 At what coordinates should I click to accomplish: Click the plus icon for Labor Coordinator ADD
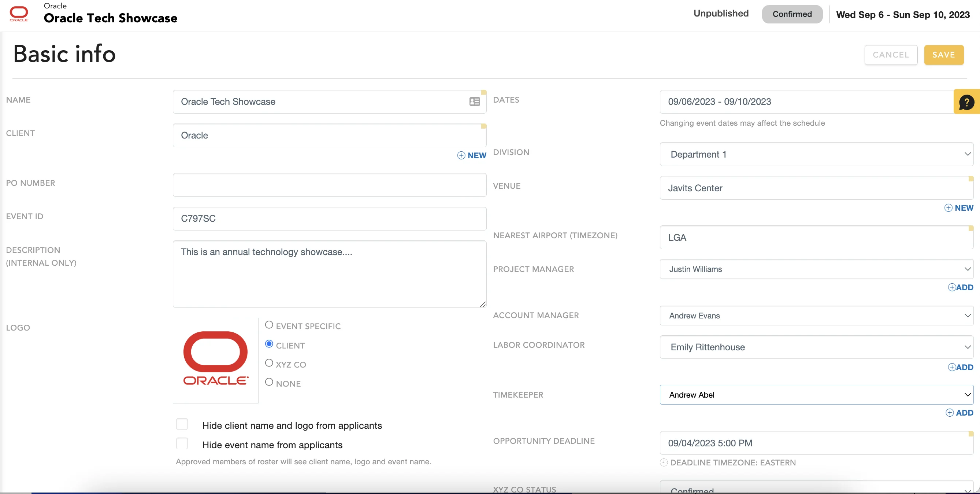pyautogui.click(x=952, y=367)
